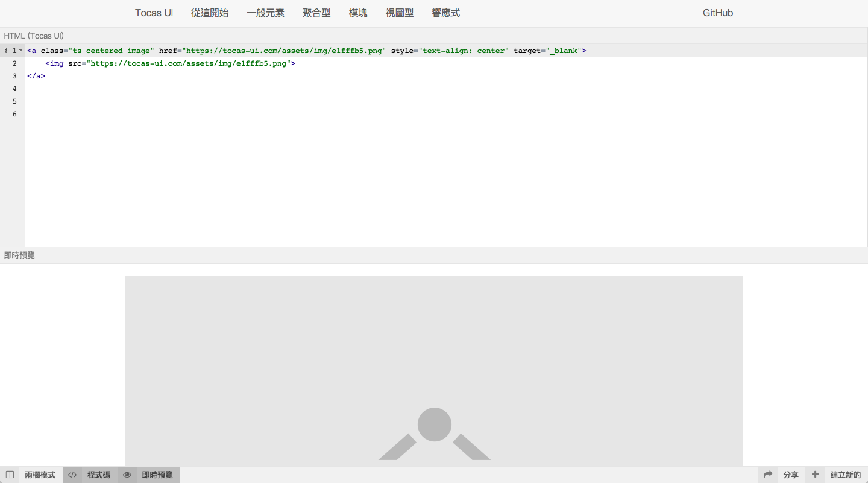Click the 分享 share button
The width and height of the screenshot is (868, 483).
782,475
